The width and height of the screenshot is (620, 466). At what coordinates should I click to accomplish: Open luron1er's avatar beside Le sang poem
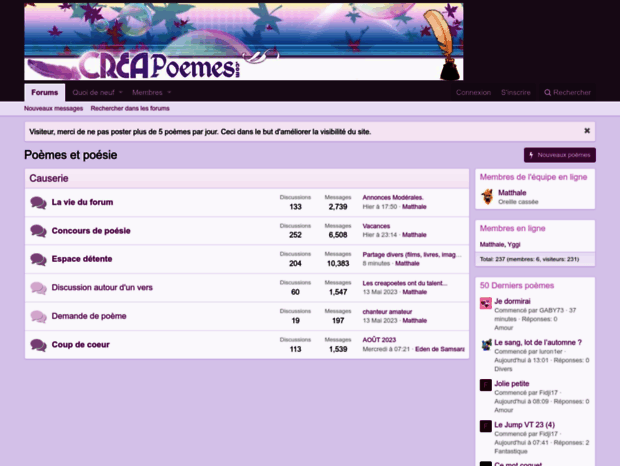[x=486, y=344]
